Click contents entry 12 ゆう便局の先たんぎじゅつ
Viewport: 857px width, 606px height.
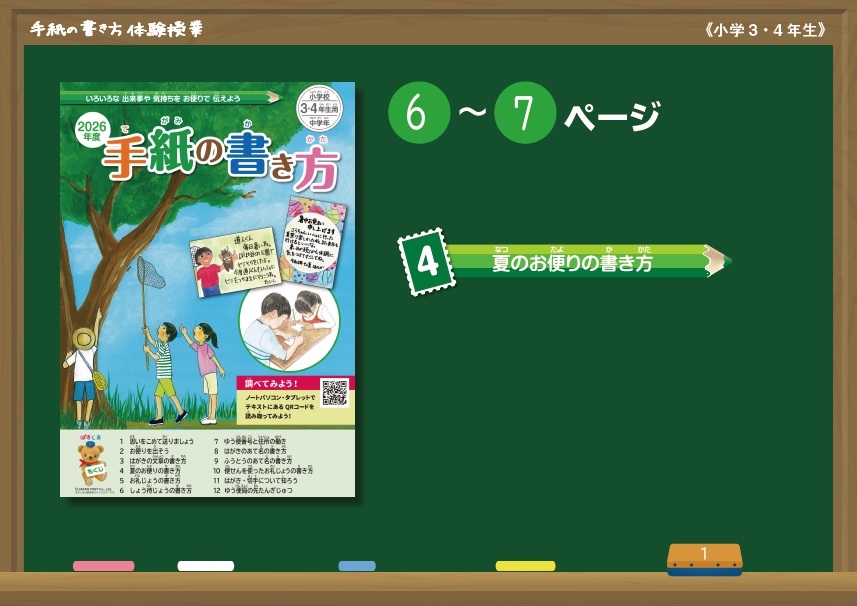pyautogui.click(x=253, y=490)
